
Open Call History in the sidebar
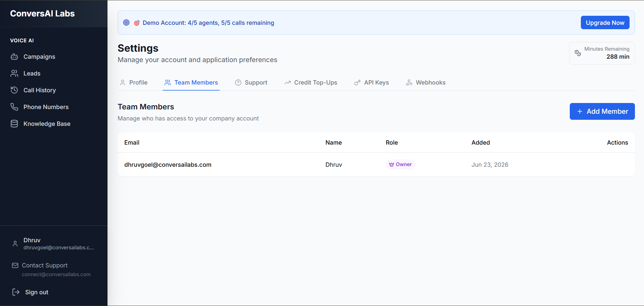coord(54,90)
